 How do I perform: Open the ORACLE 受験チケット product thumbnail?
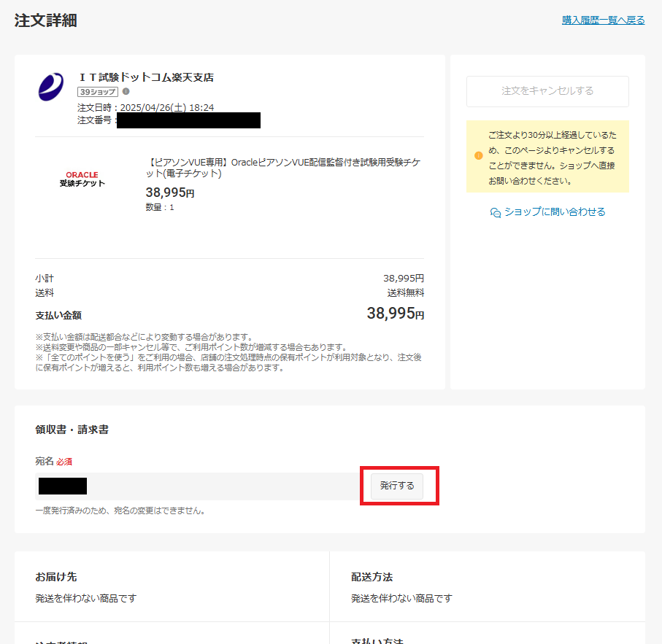tap(82, 179)
